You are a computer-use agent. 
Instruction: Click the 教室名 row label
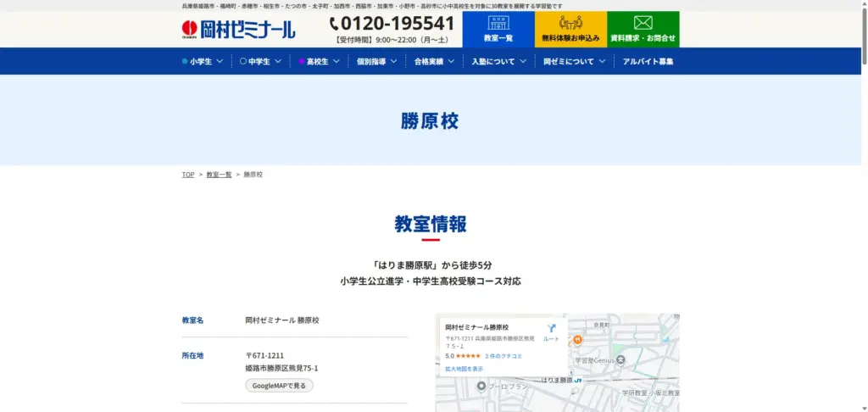point(192,320)
